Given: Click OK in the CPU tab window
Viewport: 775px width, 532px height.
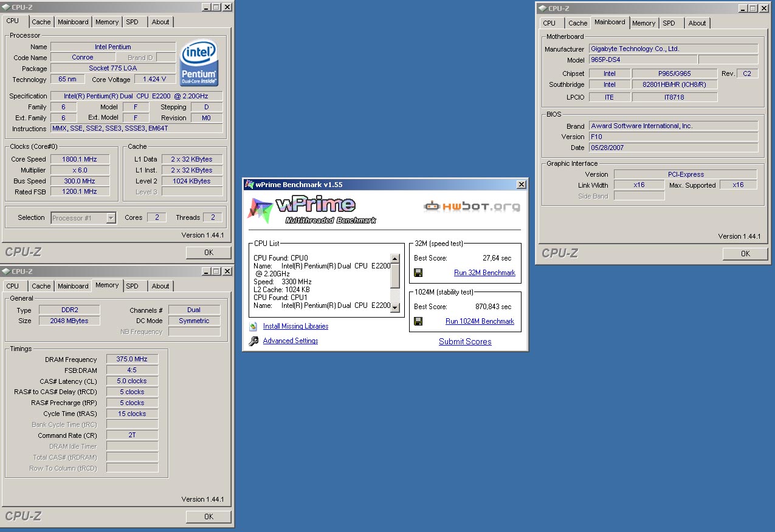Looking at the screenshot, I should pyautogui.click(x=208, y=253).
